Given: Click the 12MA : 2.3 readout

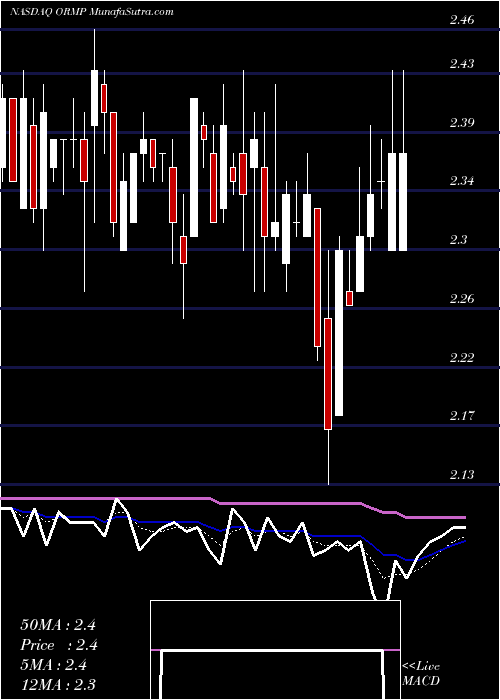Looking at the screenshot, I should pos(58,684).
